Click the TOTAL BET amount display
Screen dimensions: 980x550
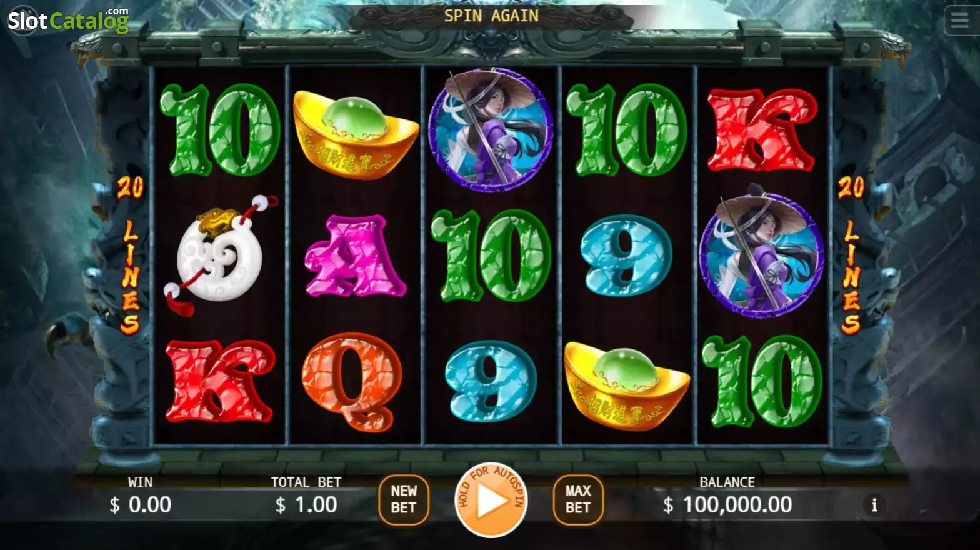click(x=306, y=504)
